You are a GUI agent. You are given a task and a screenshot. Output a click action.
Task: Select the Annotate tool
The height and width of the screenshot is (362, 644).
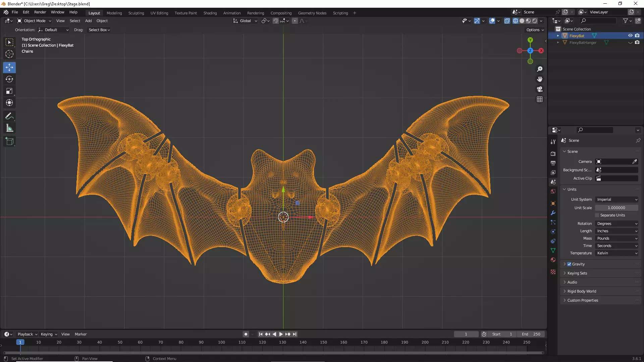(9, 116)
